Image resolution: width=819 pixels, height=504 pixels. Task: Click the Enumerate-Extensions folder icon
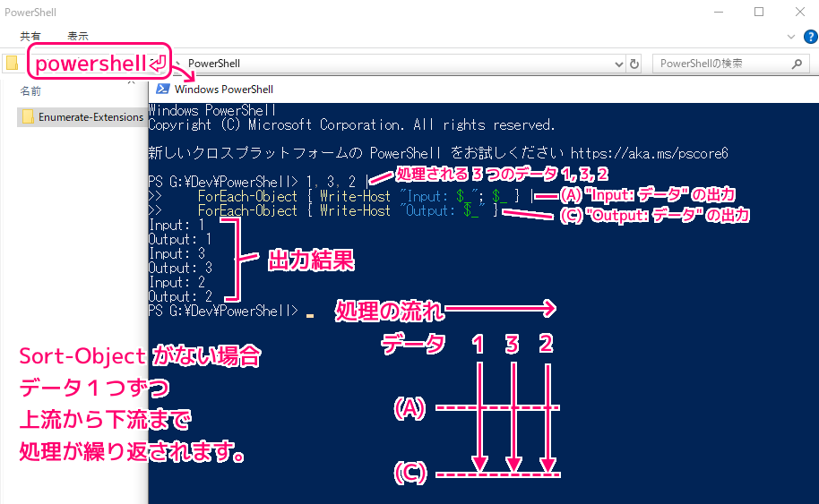click(x=28, y=117)
